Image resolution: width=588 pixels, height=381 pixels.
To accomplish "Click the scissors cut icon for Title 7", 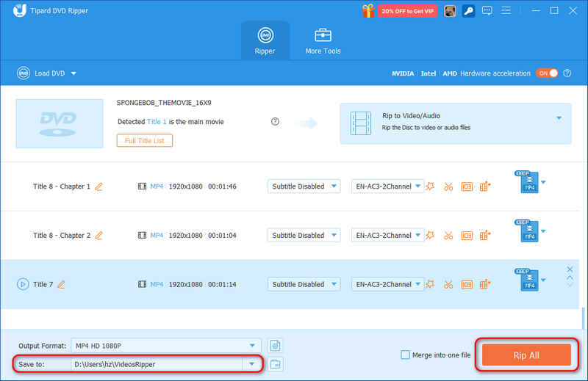I will tap(448, 285).
